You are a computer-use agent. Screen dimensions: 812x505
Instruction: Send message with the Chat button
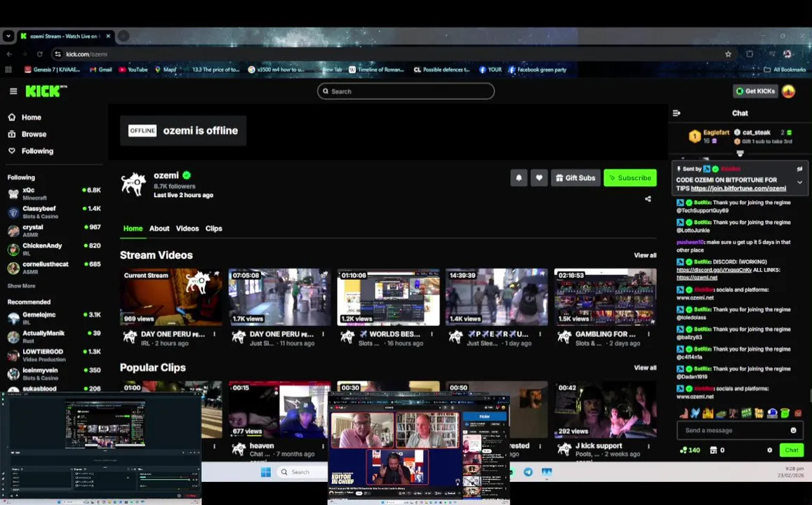791,450
